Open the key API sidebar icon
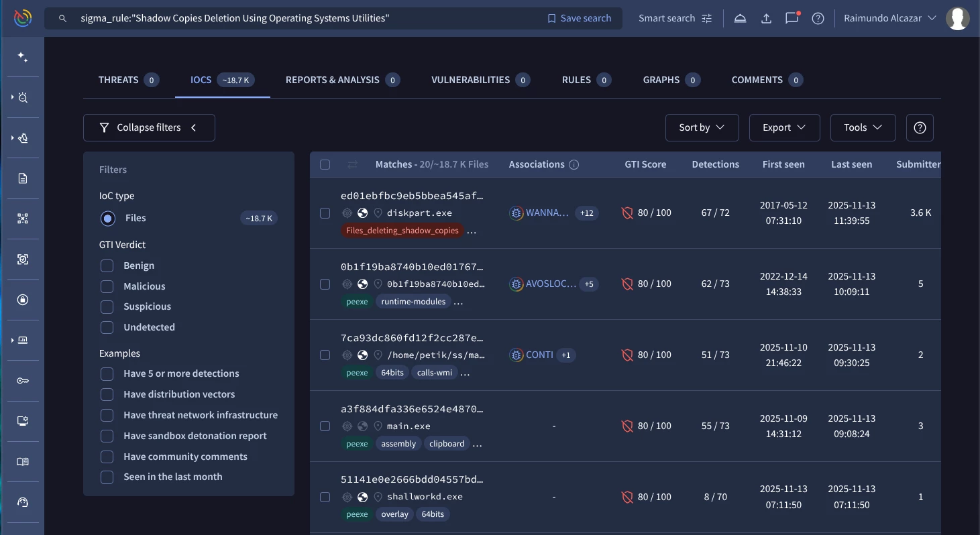The width and height of the screenshot is (980, 535). pyautogui.click(x=23, y=381)
